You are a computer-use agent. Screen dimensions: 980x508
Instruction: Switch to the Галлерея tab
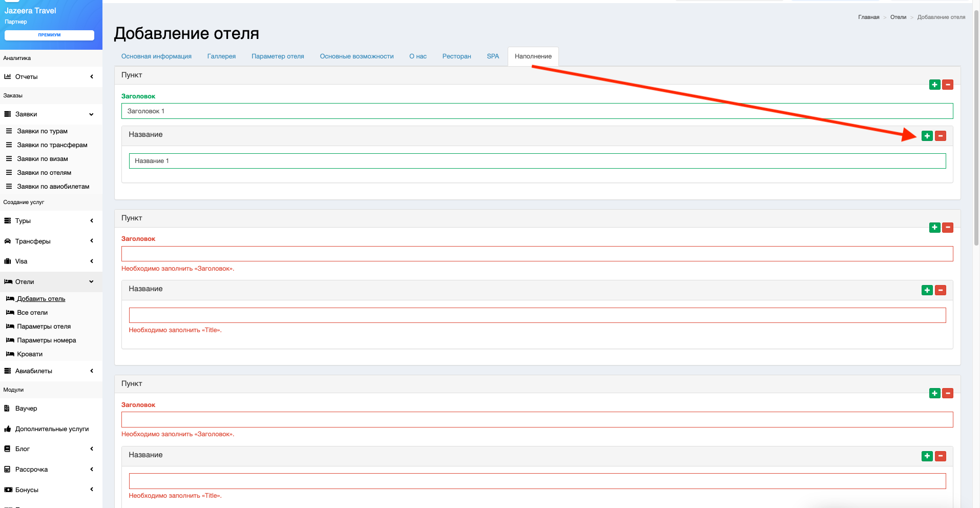[221, 56]
